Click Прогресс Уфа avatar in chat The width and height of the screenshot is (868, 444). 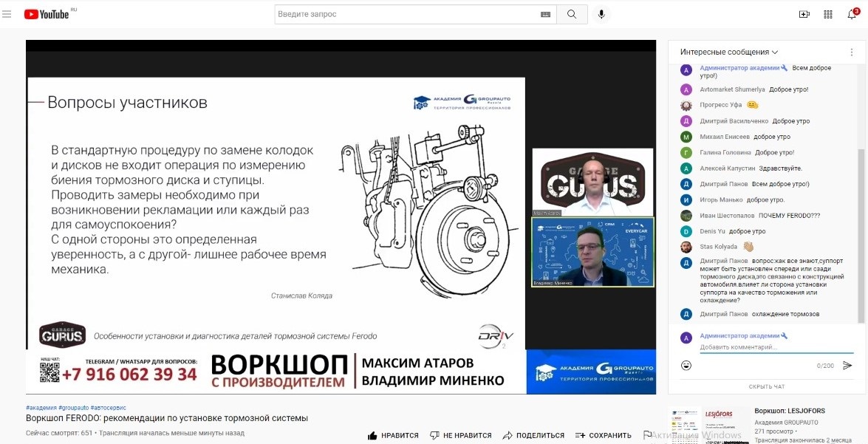(x=686, y=105)
